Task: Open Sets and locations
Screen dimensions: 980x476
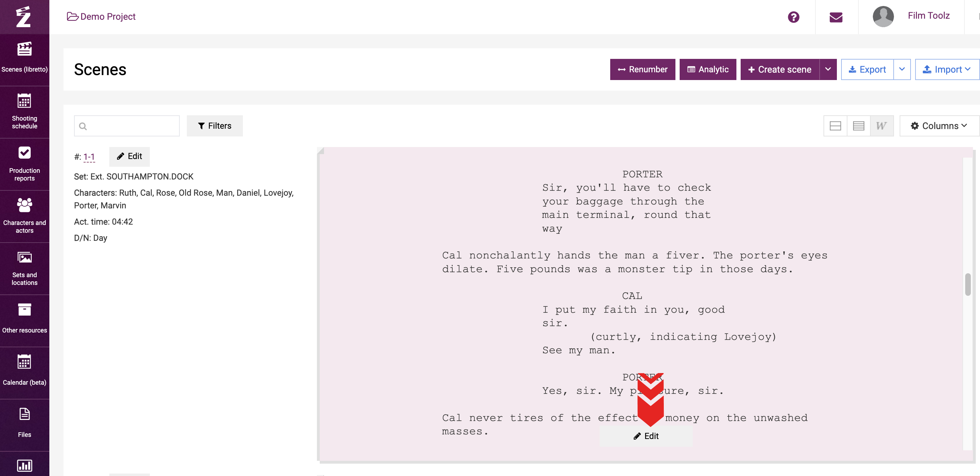Action: coord(24,268)
